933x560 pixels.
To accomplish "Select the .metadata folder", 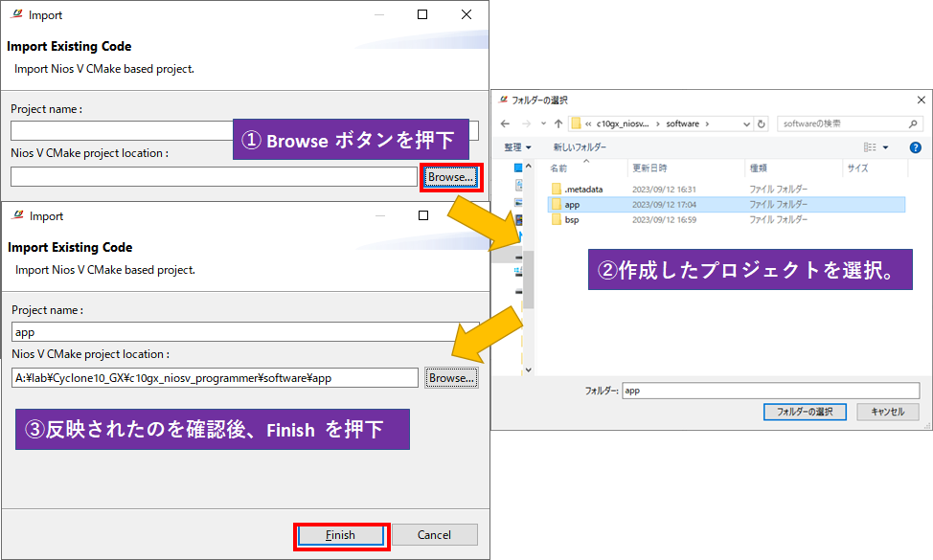I will point(583,190).
